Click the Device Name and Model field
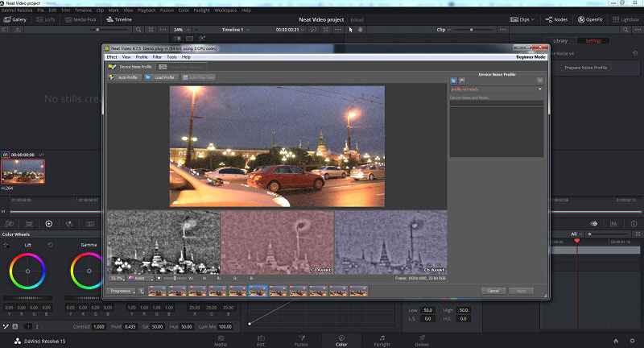644x348 pixels. tap(497, 104)
